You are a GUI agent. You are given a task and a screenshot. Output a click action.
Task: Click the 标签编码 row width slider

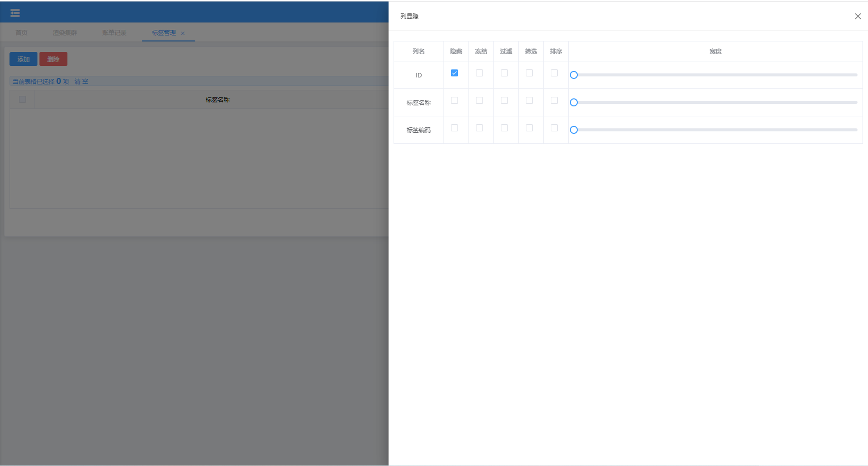(x=715, y=130)
